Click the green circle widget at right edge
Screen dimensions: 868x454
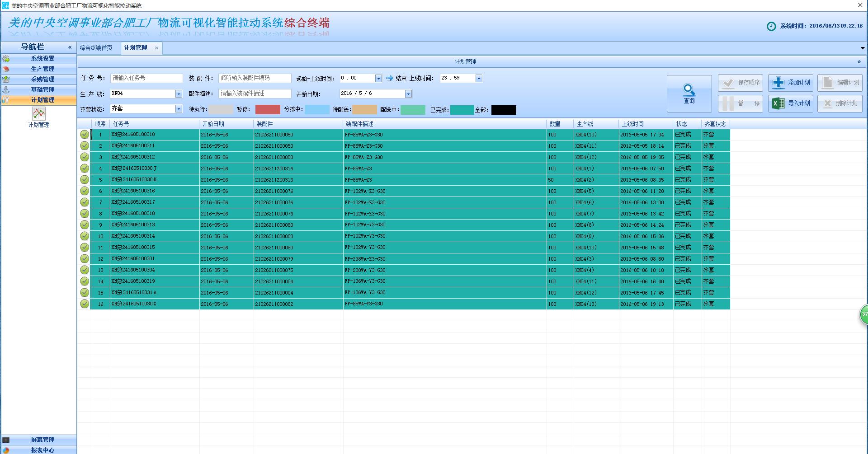(863, 314)
